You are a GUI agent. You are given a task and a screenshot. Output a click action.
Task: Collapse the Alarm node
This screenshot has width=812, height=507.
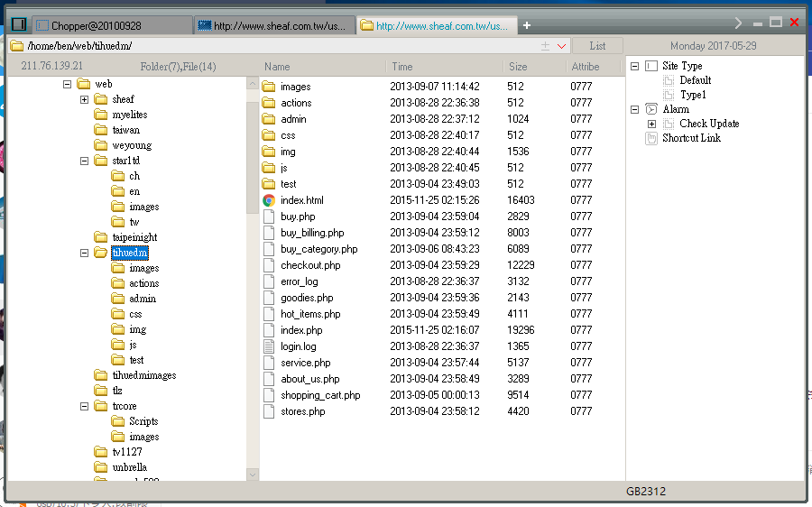point(635,110)
